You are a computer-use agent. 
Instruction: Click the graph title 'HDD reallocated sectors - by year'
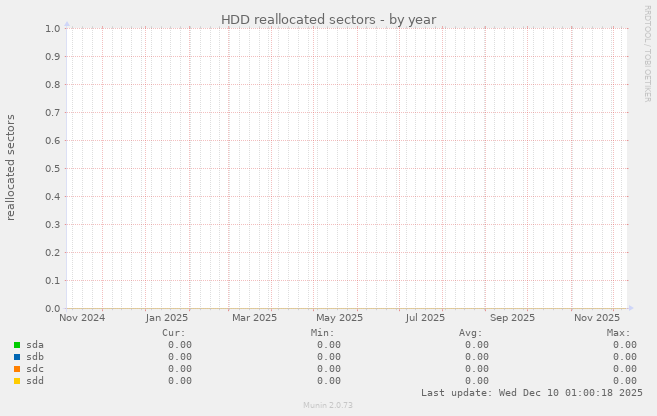click(328, 20)
